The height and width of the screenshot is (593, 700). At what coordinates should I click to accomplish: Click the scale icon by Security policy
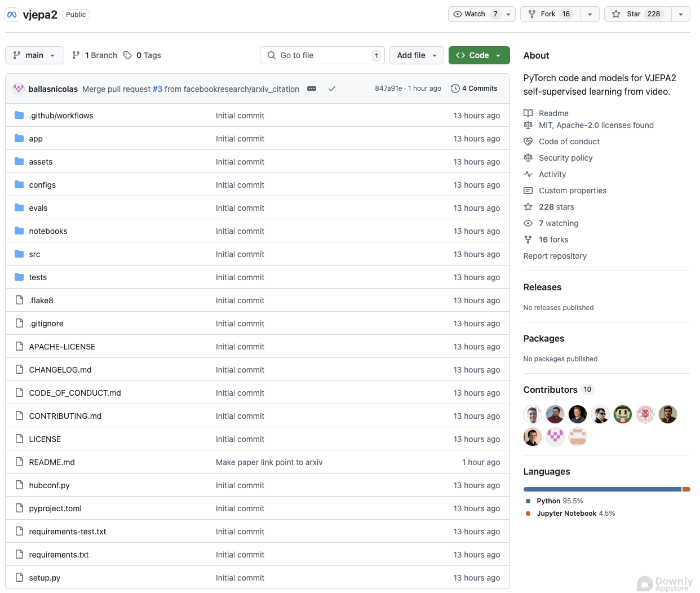point(528,158)
